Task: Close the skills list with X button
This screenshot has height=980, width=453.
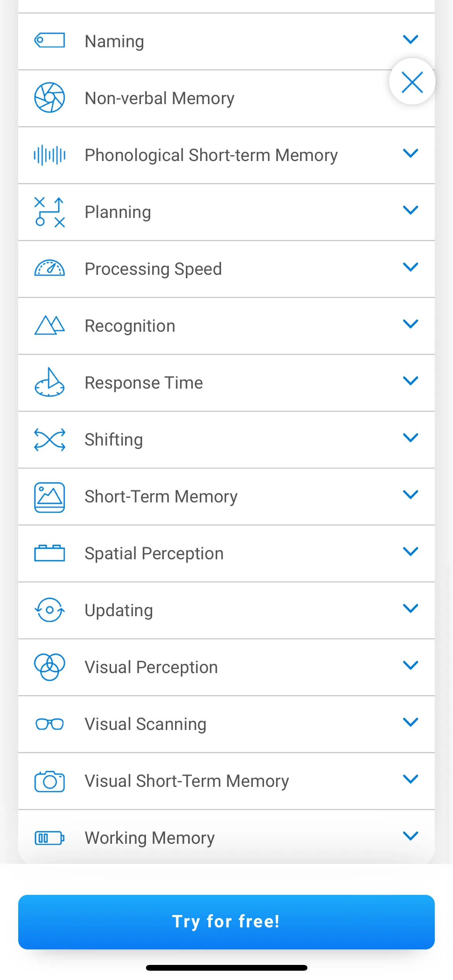Action: (412, 82)
